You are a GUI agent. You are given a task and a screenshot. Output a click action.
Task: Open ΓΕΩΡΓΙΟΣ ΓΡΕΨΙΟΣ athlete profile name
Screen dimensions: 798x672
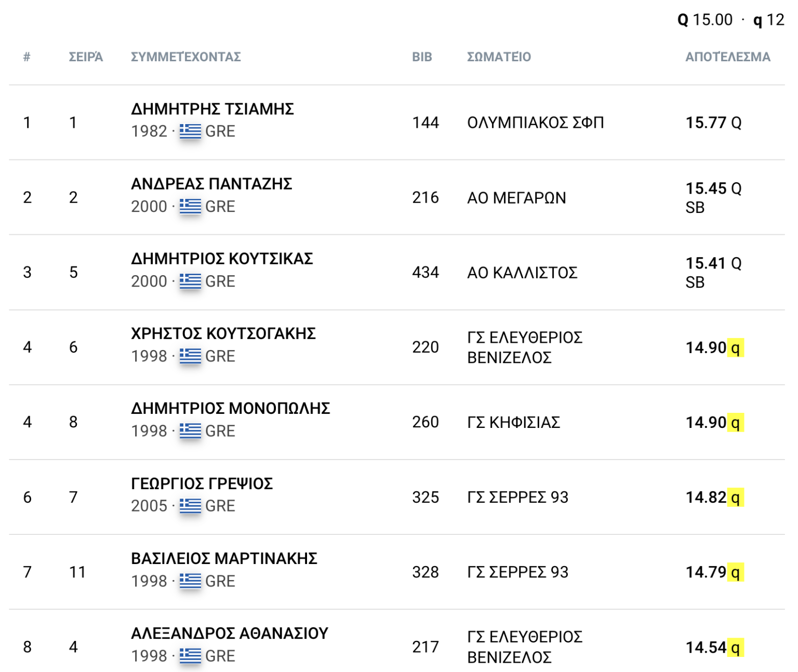[202, 483]
